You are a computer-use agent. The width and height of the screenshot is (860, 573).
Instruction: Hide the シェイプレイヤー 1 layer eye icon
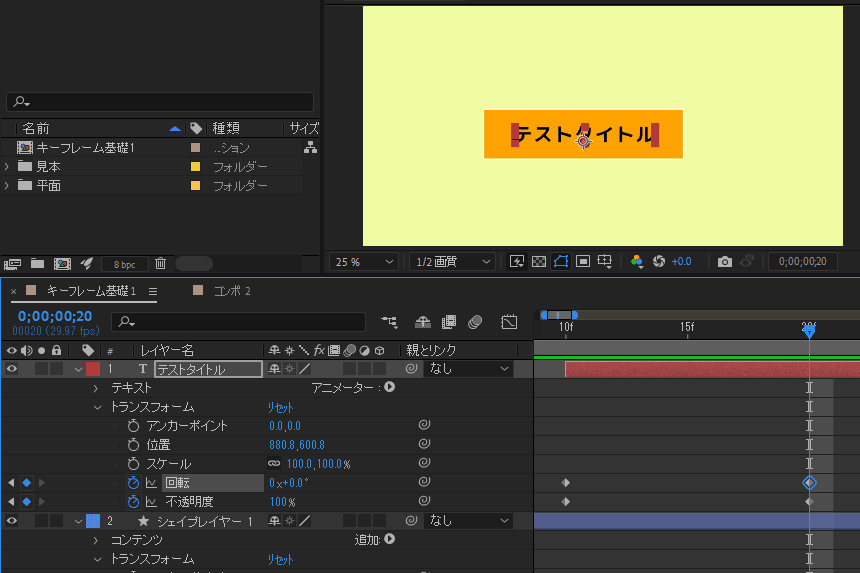point(12,521)
